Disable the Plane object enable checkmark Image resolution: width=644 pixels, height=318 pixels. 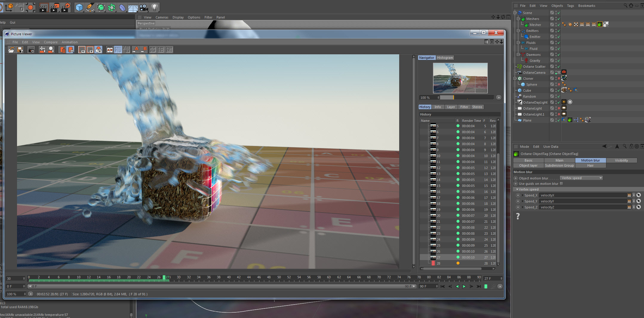(559, 120)
